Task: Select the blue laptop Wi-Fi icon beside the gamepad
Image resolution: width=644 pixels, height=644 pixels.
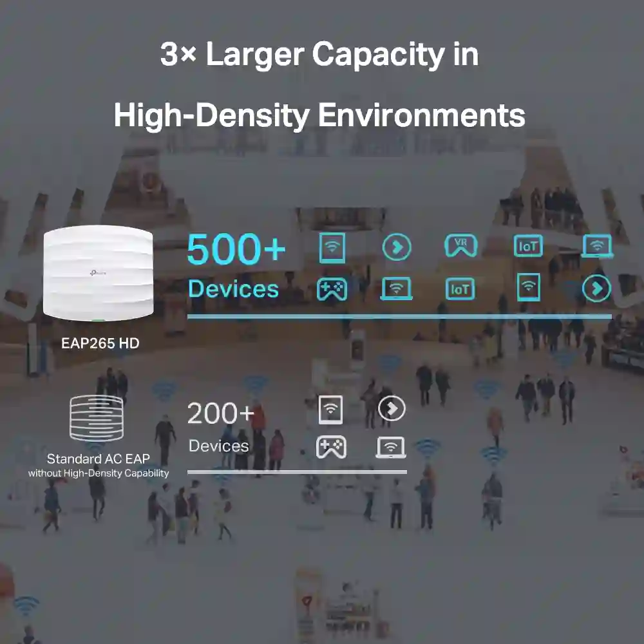Action: [397, 289]
